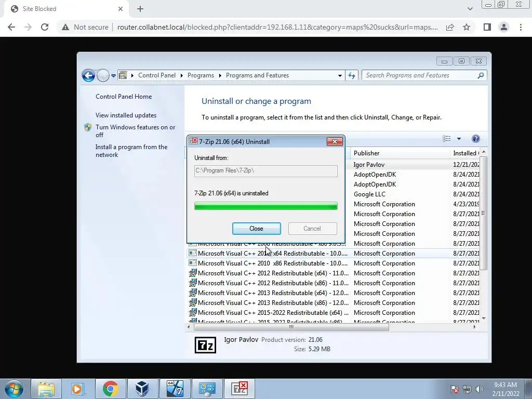This screenshot has width=532, height=399.
Task: Click the horizontal scrollbar left arrow
Action: (189, 327)
